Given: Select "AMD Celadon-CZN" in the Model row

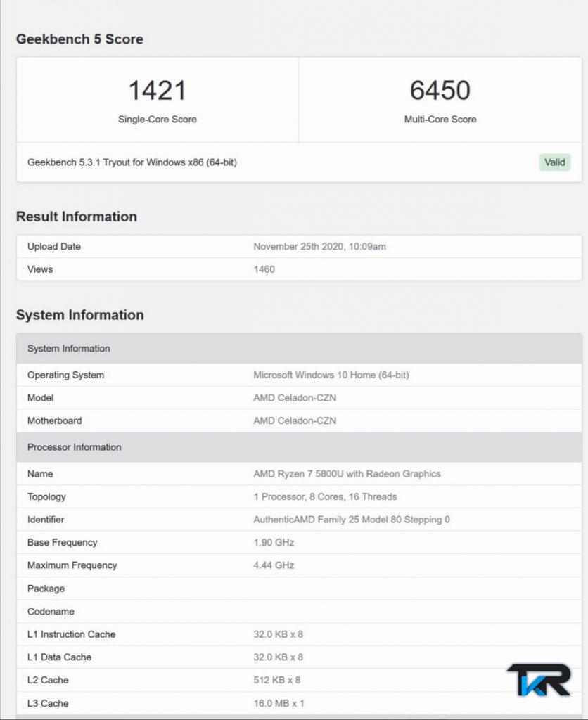Looking at the screenshot, I should [x=295, y=398].
